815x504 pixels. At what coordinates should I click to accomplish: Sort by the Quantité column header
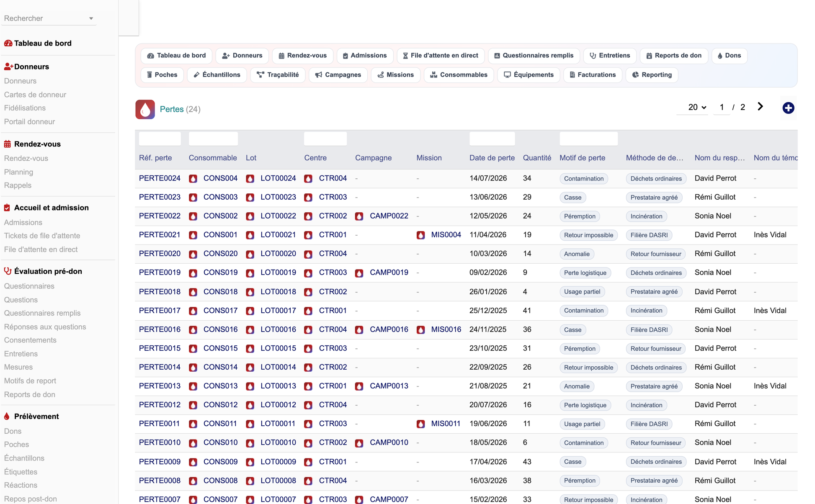(x=537, y=158)
